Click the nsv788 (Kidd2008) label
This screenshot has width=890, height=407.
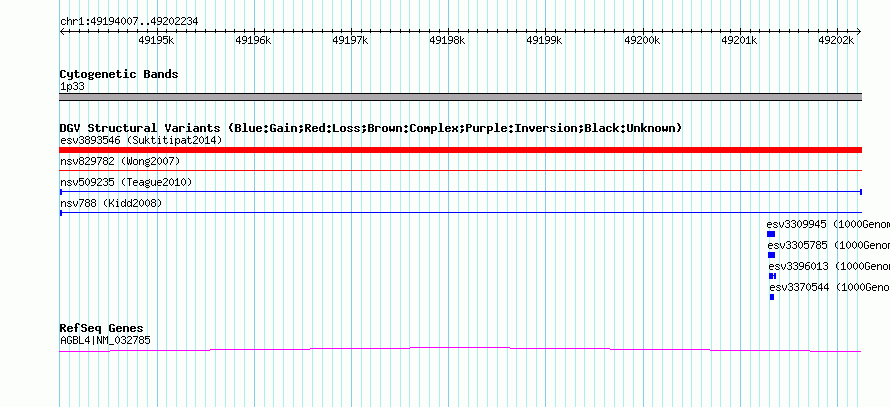pyautogui.click(x=111, y=203)
